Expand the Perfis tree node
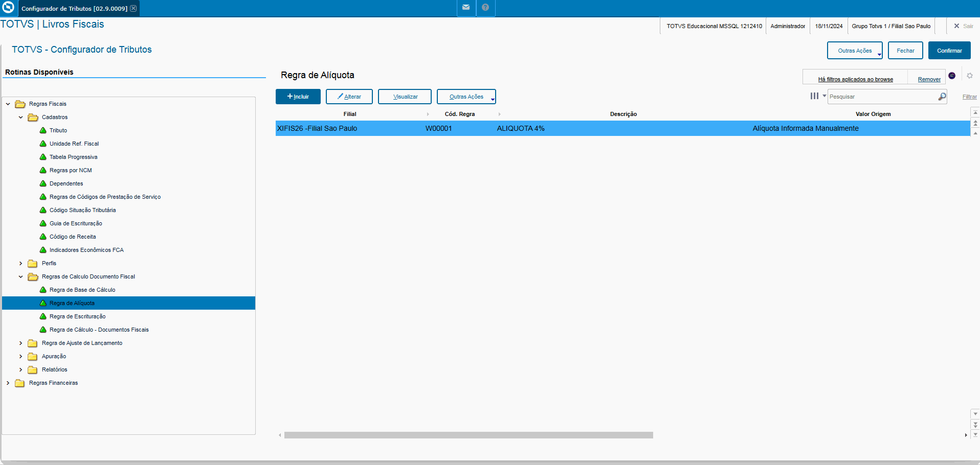The image size is (980, 465). coord(21,263)
